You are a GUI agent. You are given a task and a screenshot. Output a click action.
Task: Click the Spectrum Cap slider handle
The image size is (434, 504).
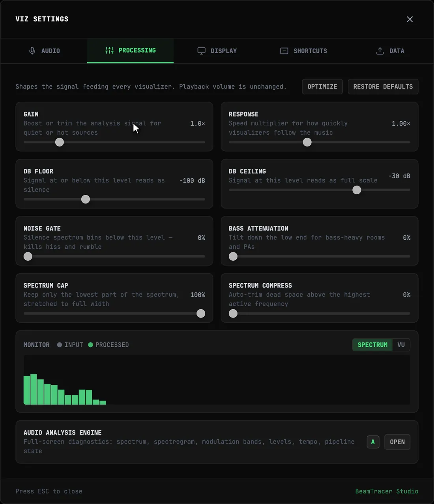[201, 314]
